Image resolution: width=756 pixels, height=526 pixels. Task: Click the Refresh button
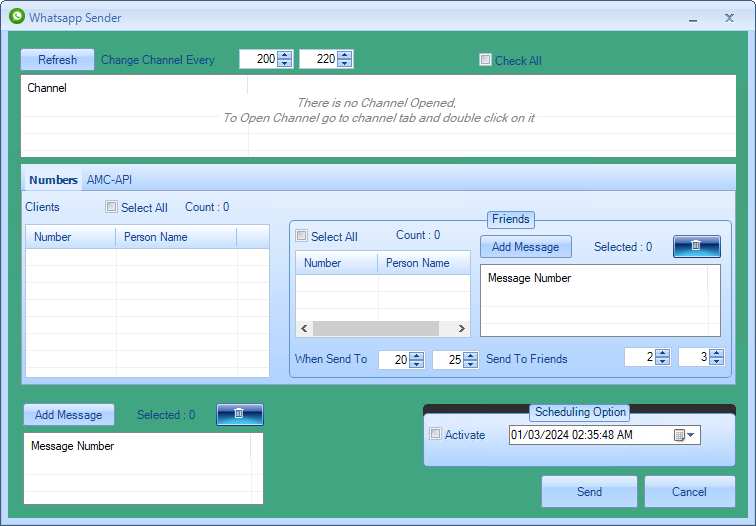point(57,60)
